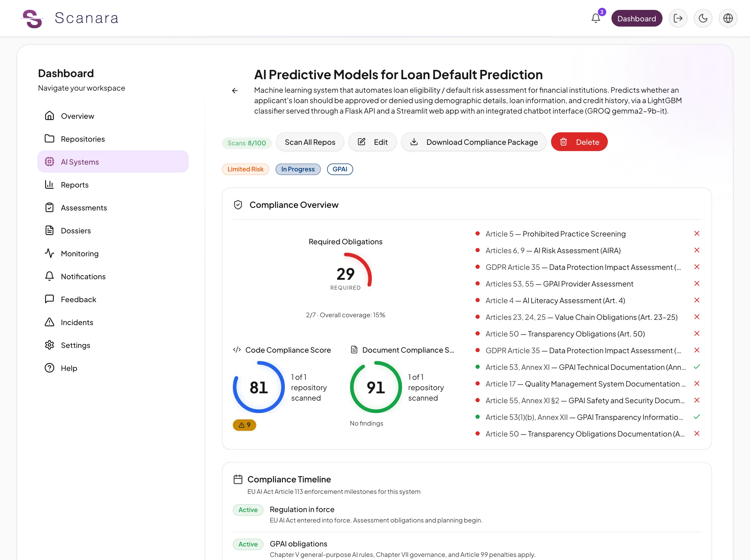Switch to dark mode moon icon
Viewport: 750px width, 560px height.
703,18
